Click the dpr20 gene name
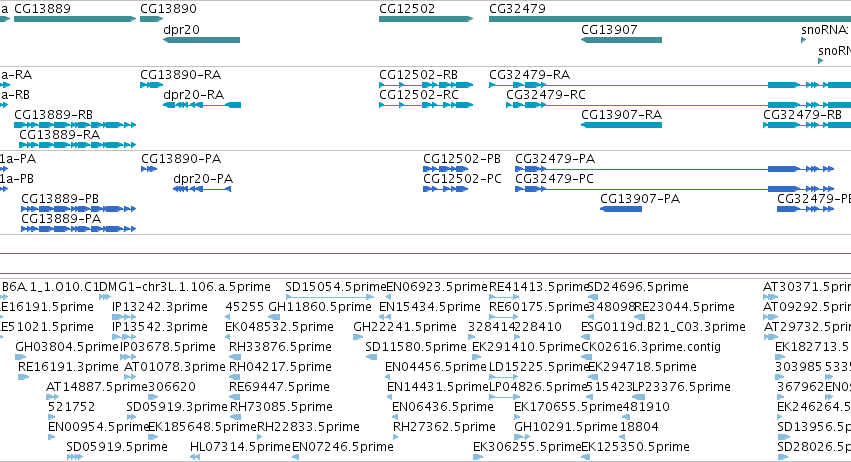This screenshot has width=851, height=462. (181, 30)
